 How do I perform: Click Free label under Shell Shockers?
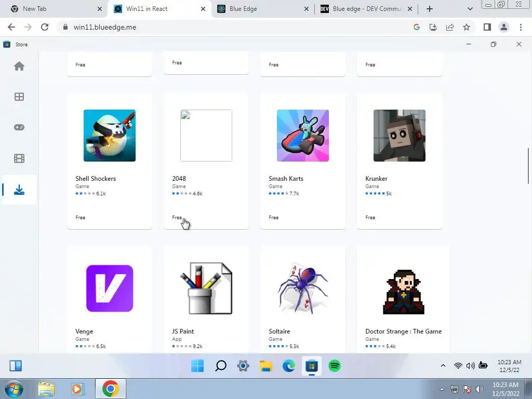coord(81,218)
